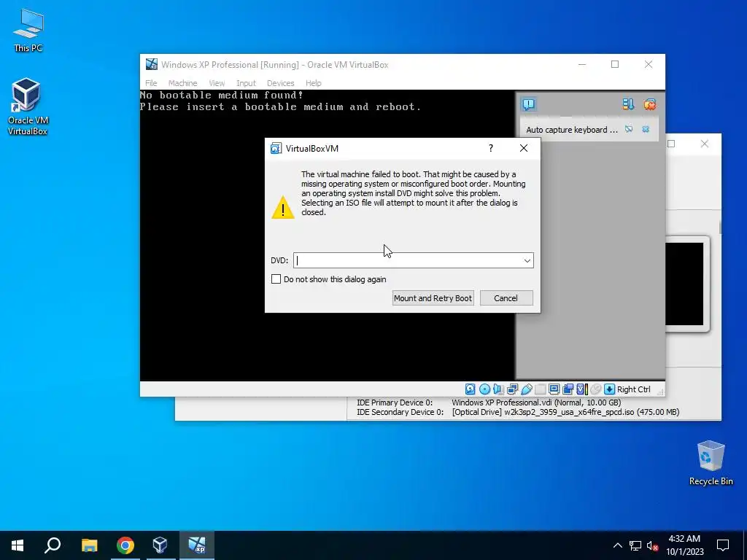Click the DVD: label in the dialog
Screen dimensions: 747x560
tap(279, 260)
